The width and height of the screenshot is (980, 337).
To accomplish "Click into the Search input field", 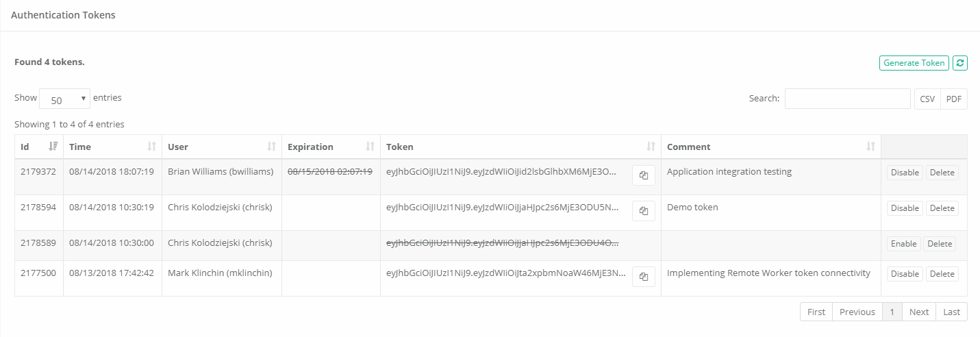I will (x=847, y=99).
